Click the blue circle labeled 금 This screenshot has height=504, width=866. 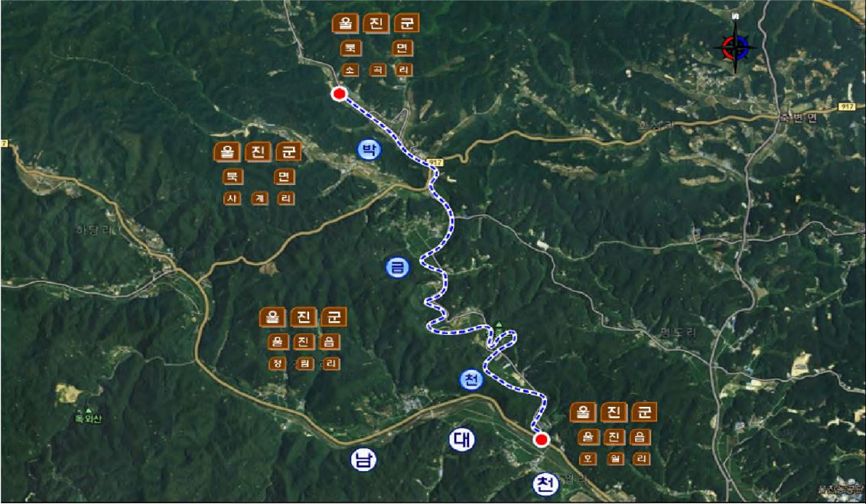pyautogui.click(x=398, y=268)
